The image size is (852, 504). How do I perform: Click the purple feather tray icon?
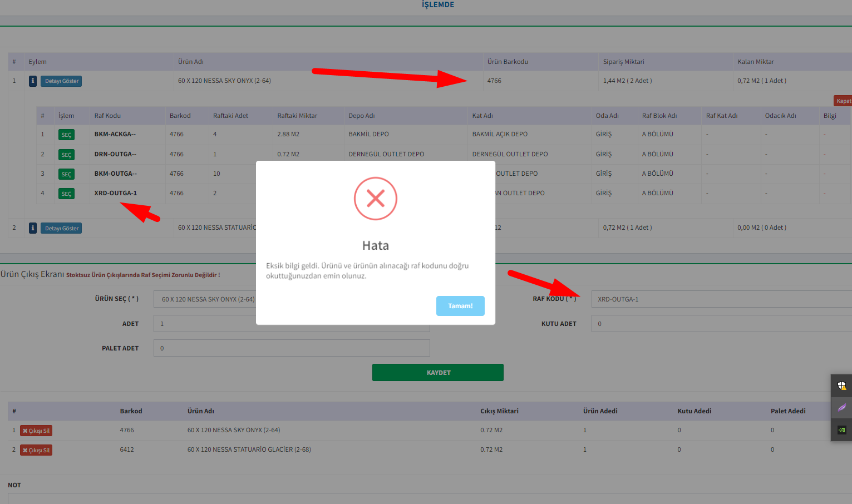click(841, 408)
